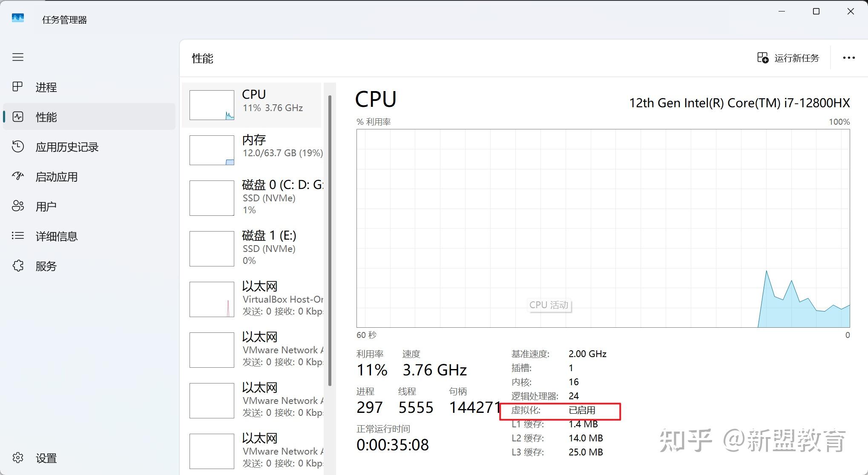
Task: Select the 磁盘 1 (E:) panel
Action: tap(251, 248)
